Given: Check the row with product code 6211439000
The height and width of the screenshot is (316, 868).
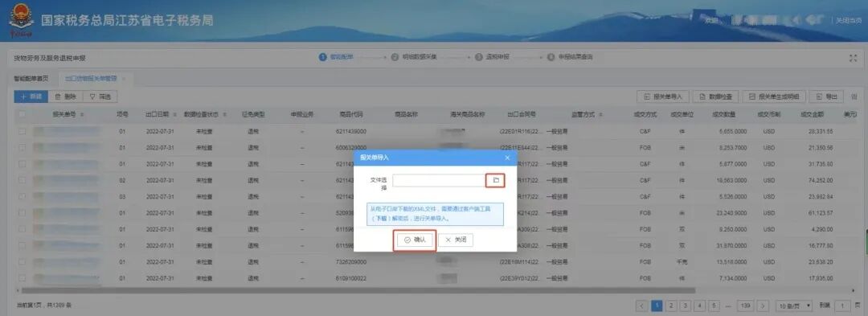Looking at the screenshot, I should coord(22,132).
